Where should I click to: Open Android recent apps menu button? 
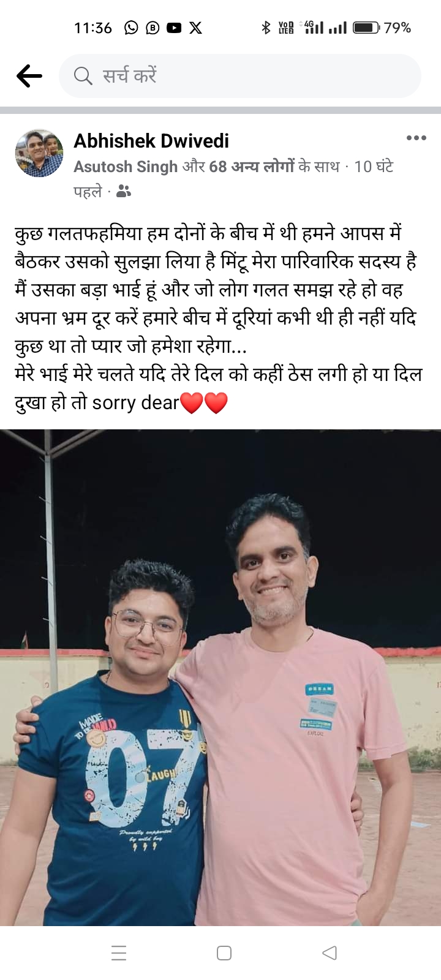click(x=119, y=953)
